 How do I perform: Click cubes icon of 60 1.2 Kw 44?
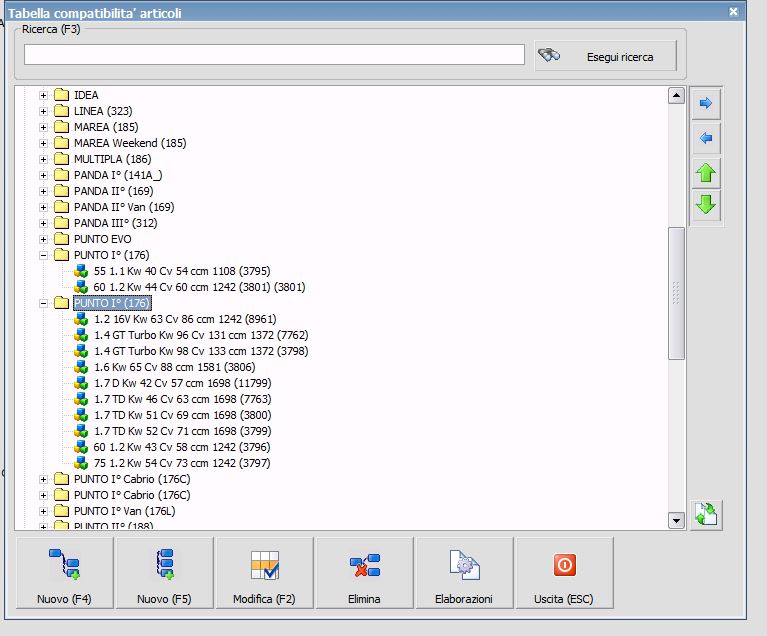[81, 287]
